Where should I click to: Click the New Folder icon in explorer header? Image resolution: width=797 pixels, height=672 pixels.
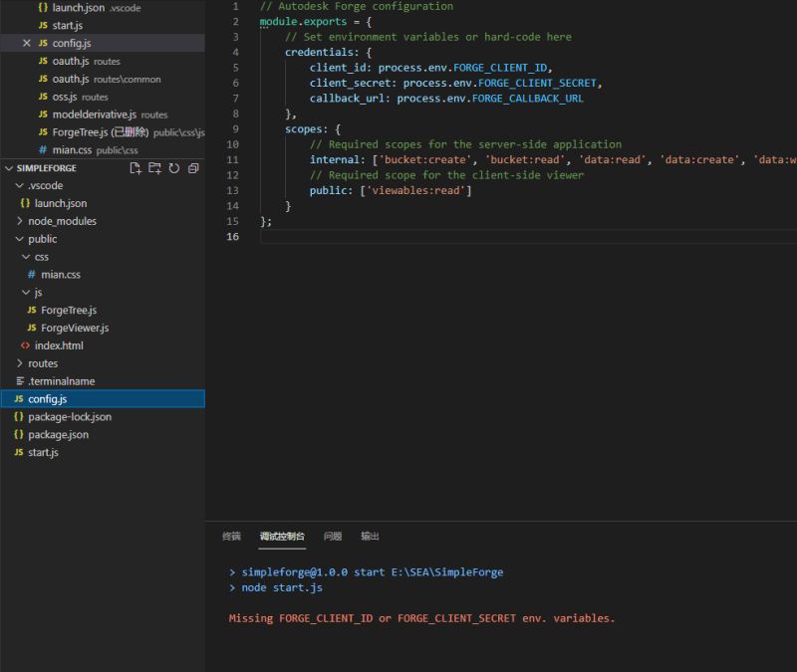(x=154, y=168)
